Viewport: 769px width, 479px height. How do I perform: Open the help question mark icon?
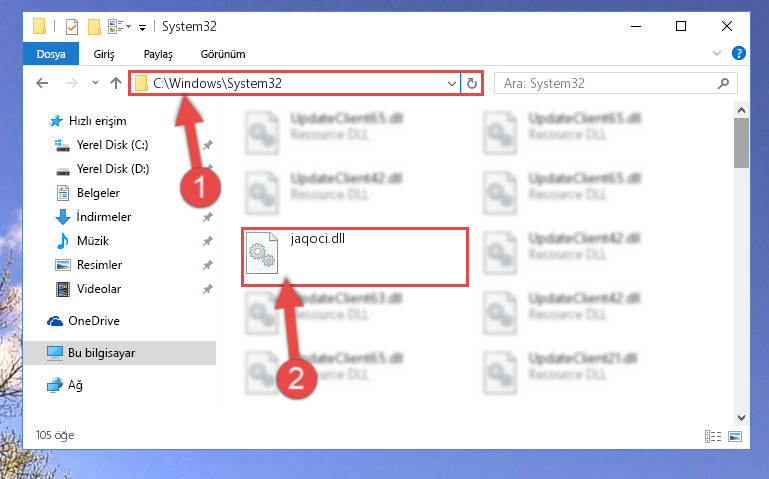pos(739,53)
